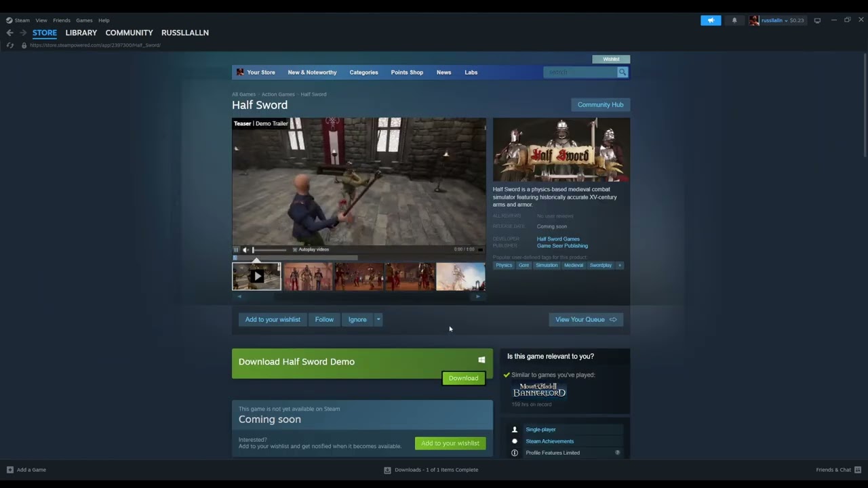
Task: Select the trailer thumbnail with play icon
Action: pos(256,277)
